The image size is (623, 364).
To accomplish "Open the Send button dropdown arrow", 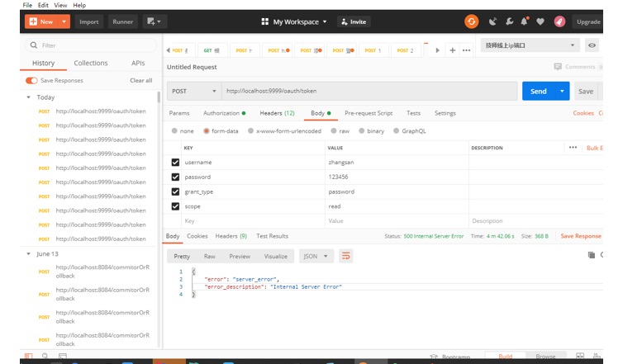I will 562,92.
